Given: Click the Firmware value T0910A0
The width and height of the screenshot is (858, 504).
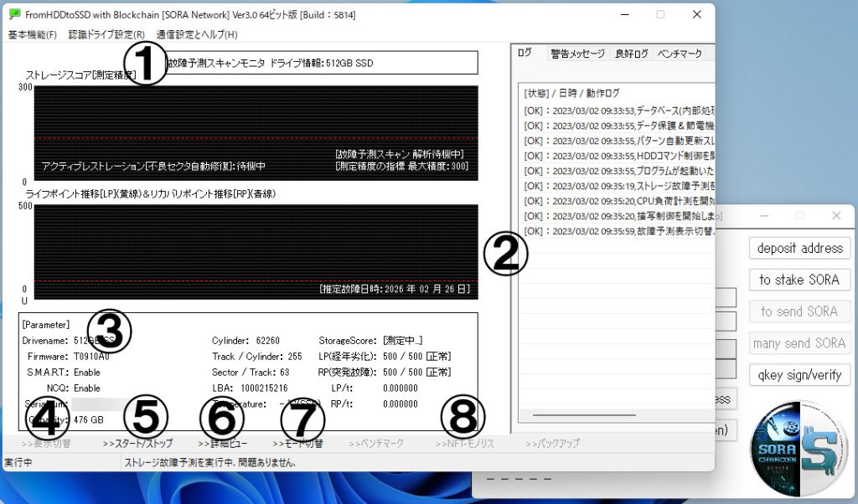Looking at the screenshot, I should [x=91, y=357].
